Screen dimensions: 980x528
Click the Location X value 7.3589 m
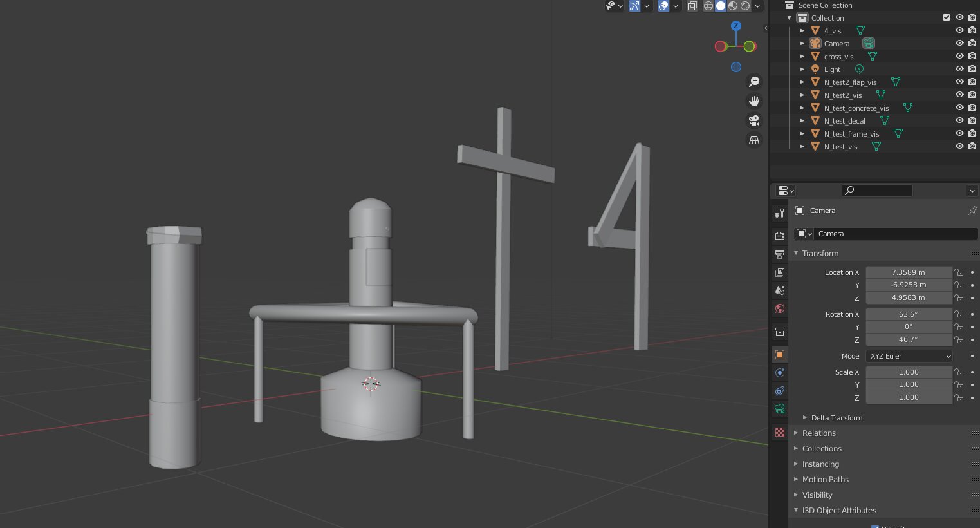pyautogui.click(x=909, y=272)
